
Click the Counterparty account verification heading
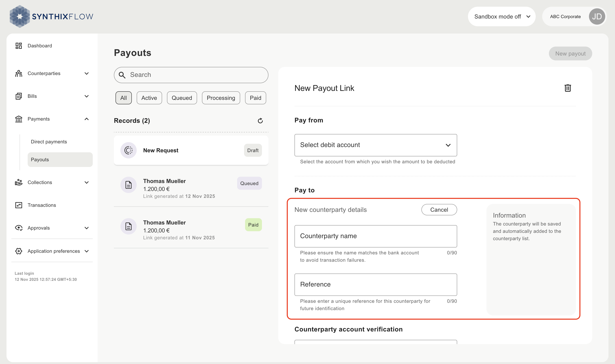349,329
